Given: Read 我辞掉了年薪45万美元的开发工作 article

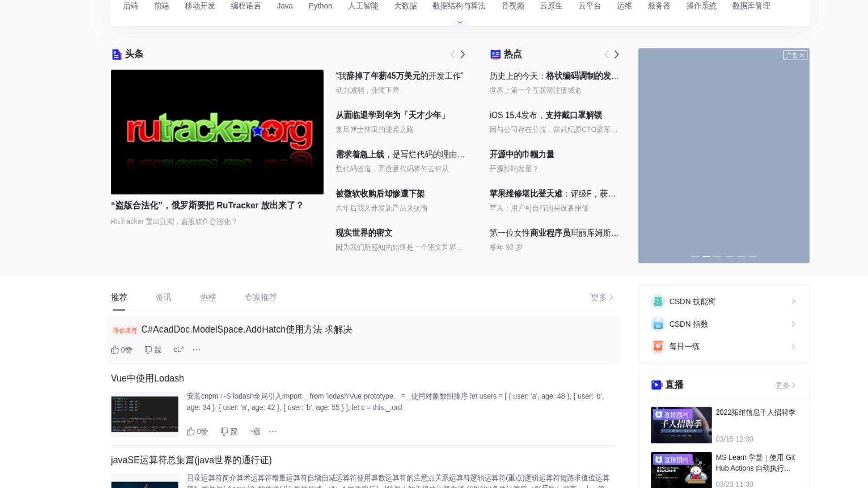Looking at the screenshot, I should coord(400,76).
